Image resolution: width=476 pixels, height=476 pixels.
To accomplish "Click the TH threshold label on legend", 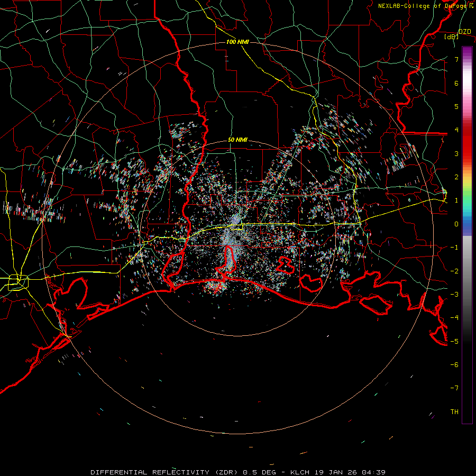I will (454, 412).
